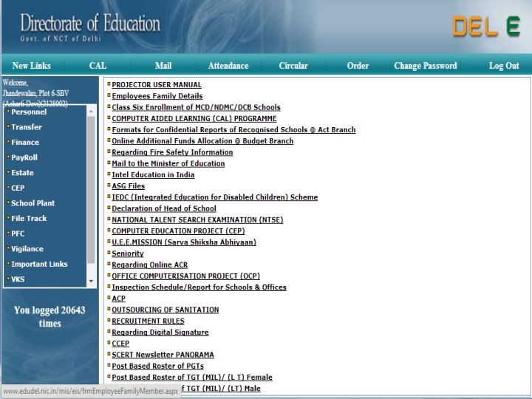This screenshot has width=532, height=399.
Task: Open ASG Files link
Action: (x=129, y=186)
